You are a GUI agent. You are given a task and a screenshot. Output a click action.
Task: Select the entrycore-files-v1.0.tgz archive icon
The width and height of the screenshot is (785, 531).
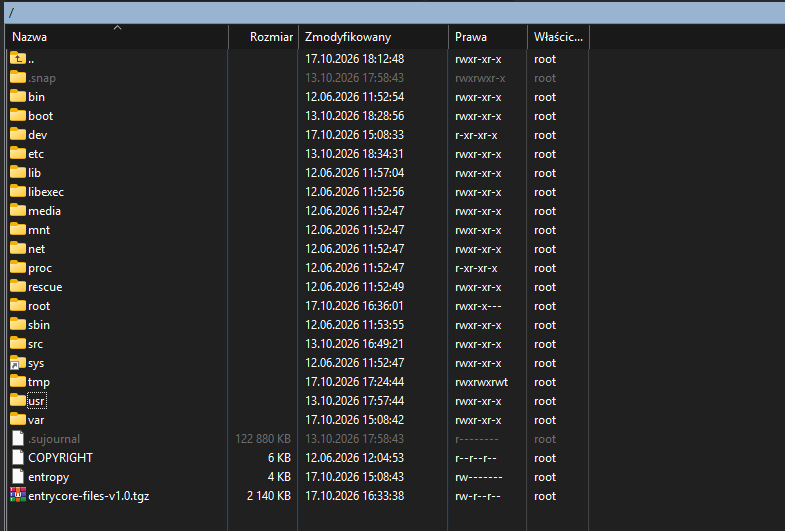(x=18, y=495)
